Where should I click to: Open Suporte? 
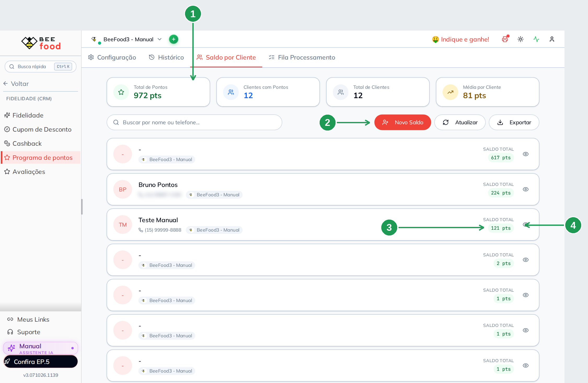tap(24, 332)
